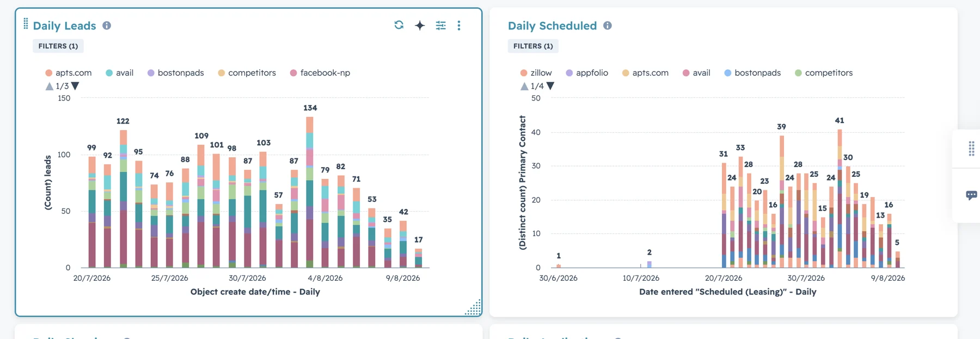Screen dimensions: 980x339
Task: Click the dotted grid handle on right edge
Action: pyautogui.click(x=971, y=149)
